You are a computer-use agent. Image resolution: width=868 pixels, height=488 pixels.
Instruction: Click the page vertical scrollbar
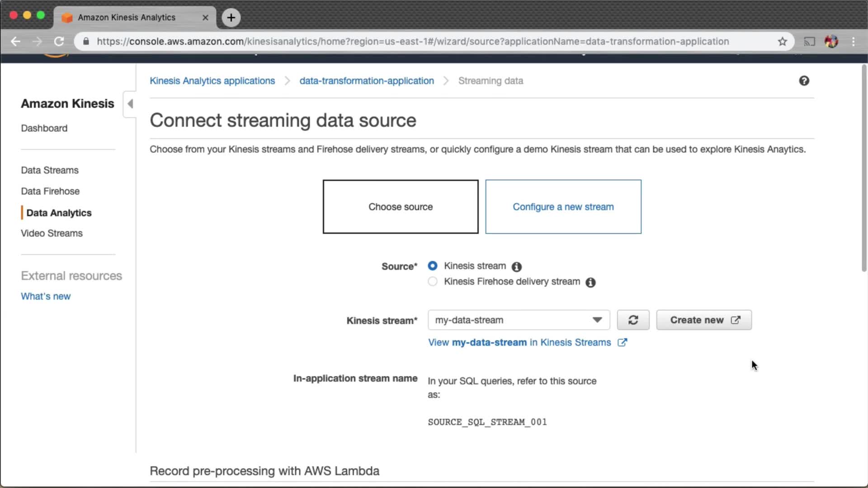(x=864, y=167)
